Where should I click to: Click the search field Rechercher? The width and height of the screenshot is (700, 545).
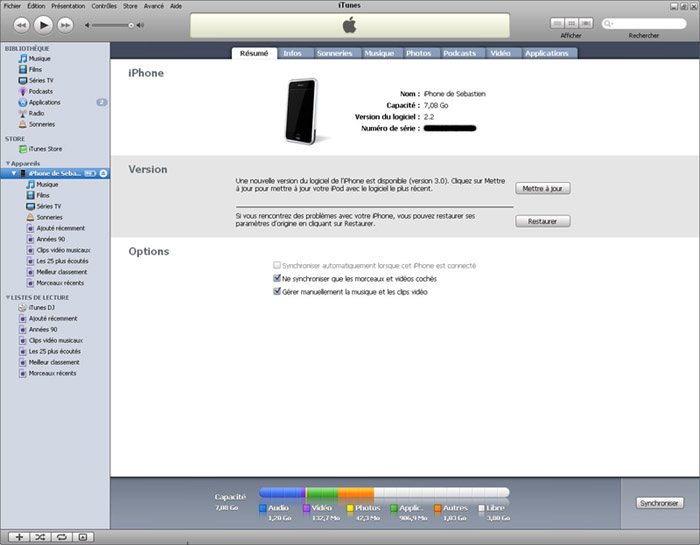644,23
